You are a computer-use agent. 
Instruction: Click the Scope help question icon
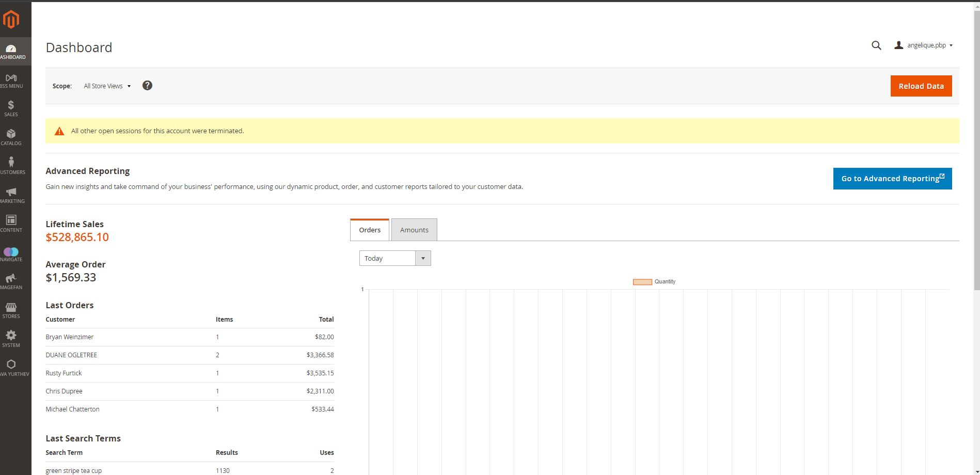[x=147, y=86]
